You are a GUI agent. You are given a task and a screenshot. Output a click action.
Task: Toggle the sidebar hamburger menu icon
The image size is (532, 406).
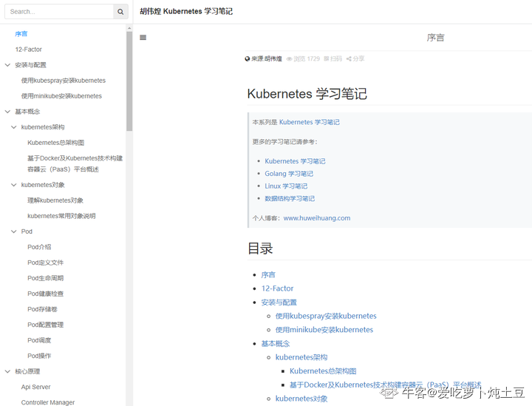tap(143, 37)
